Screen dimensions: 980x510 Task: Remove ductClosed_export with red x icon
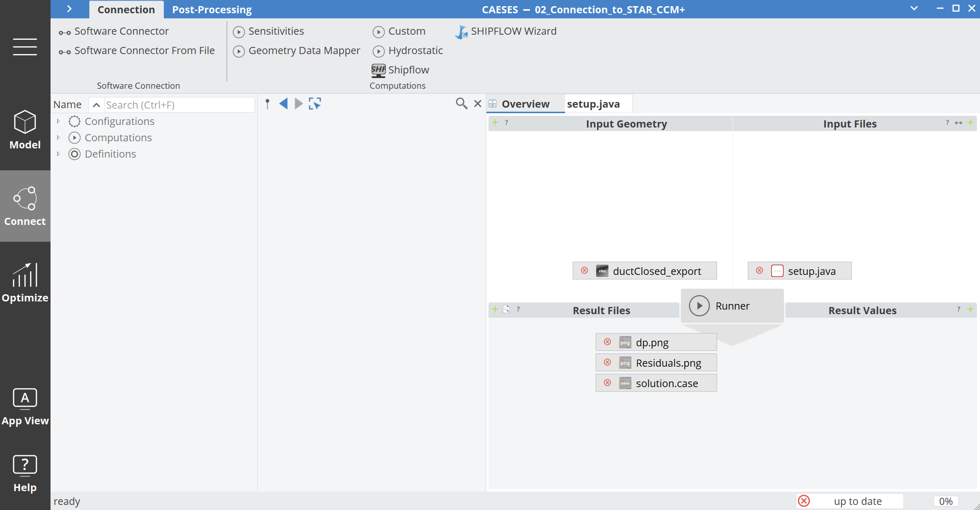[584, 270]
